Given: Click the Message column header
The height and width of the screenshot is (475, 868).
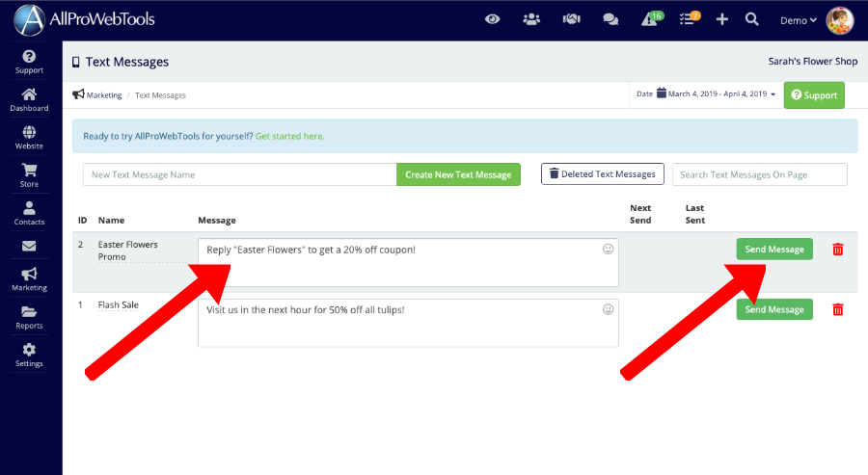Looking at the screenshot, I should click(x=217, y=220).
